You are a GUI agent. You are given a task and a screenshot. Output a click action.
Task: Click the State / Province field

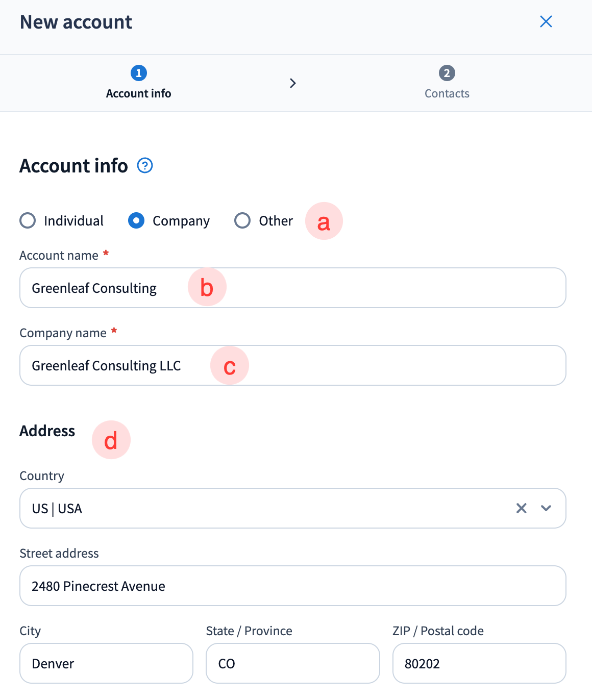coord(292,663)
